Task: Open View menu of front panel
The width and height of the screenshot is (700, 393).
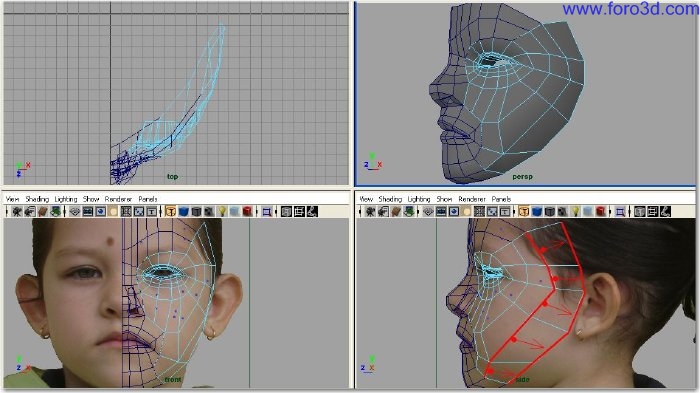Action: pos(12,199)
